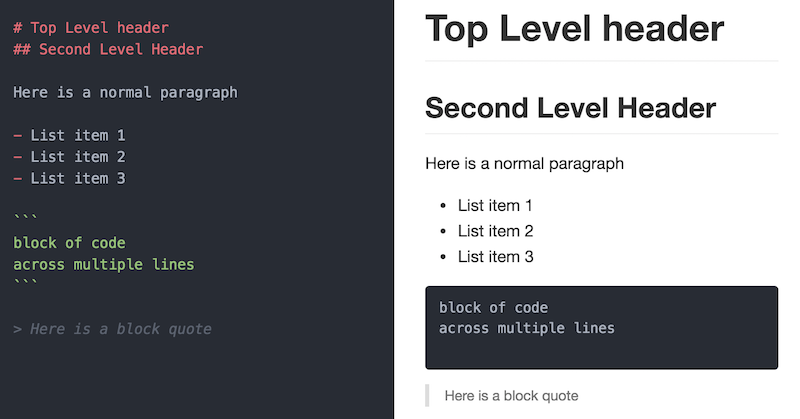The image size is (800, 419).
Task: Click the '- List item 1' source line
Action: pyautogui.click(x=69, y=136)
